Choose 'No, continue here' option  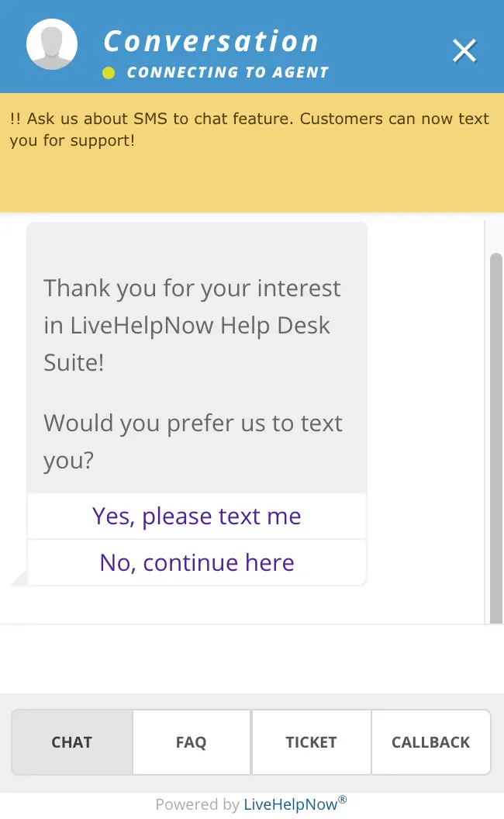[196, 562]
